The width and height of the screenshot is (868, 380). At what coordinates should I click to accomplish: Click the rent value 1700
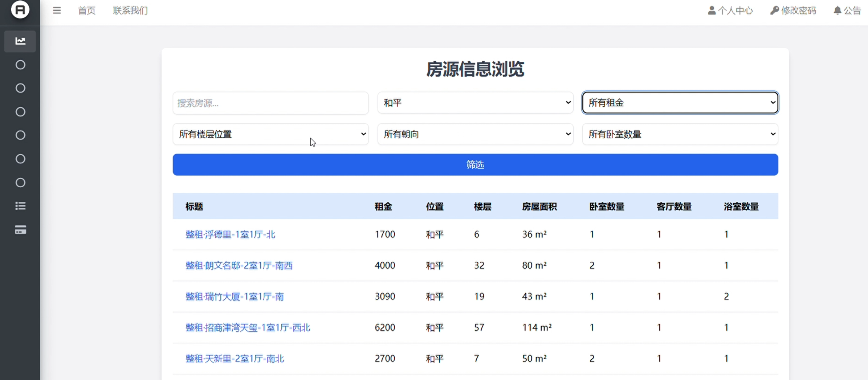385,234
